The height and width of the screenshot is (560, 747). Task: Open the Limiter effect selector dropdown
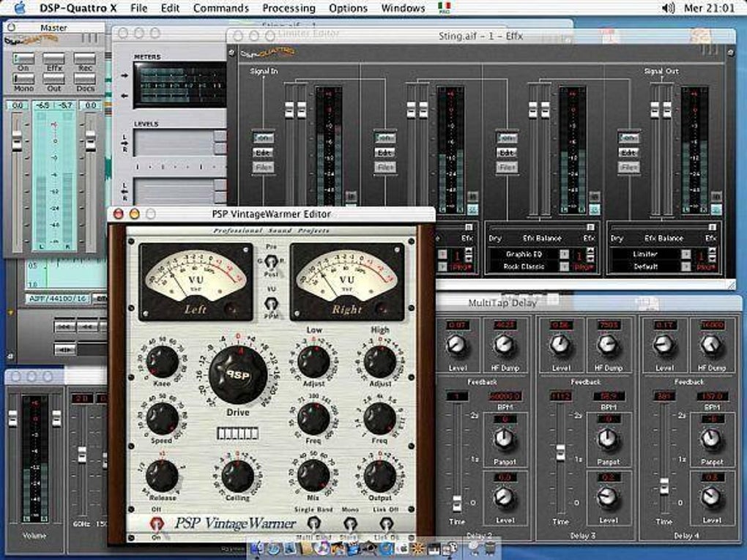coord(686,254)
